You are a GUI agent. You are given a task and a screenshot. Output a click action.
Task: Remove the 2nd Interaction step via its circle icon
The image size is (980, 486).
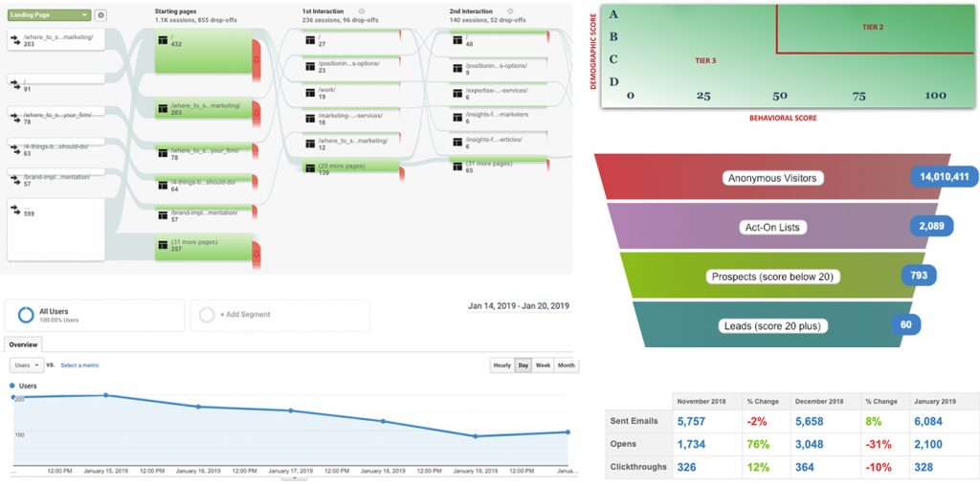pos(508,11)
